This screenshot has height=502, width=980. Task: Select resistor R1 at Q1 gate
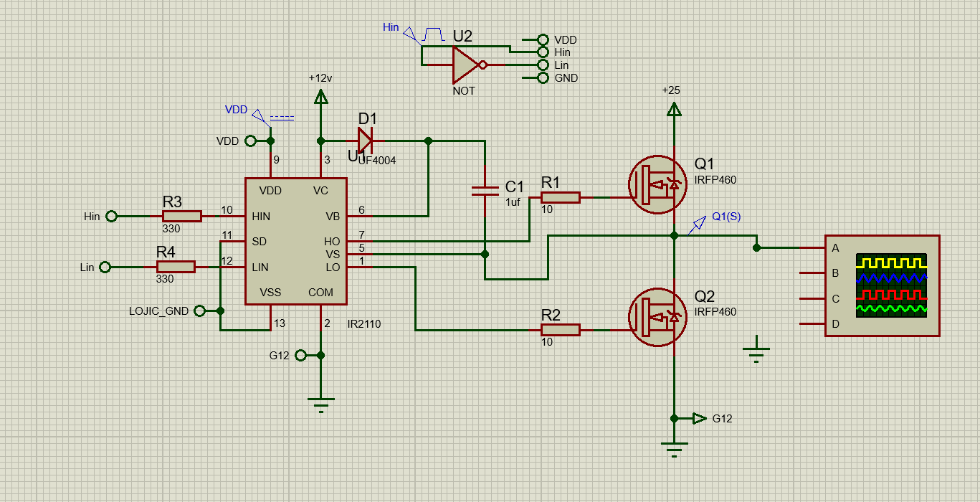pyautogui.click(x=560, y=197)
